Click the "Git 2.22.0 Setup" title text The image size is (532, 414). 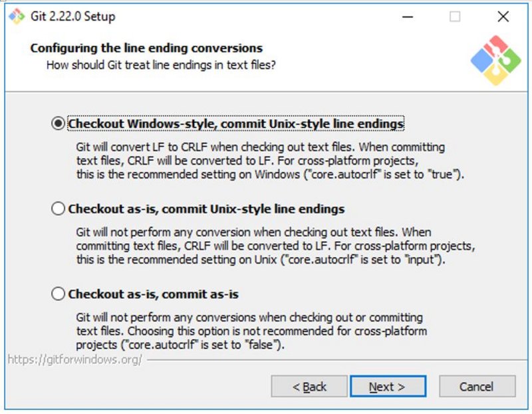tap(72, 17)
